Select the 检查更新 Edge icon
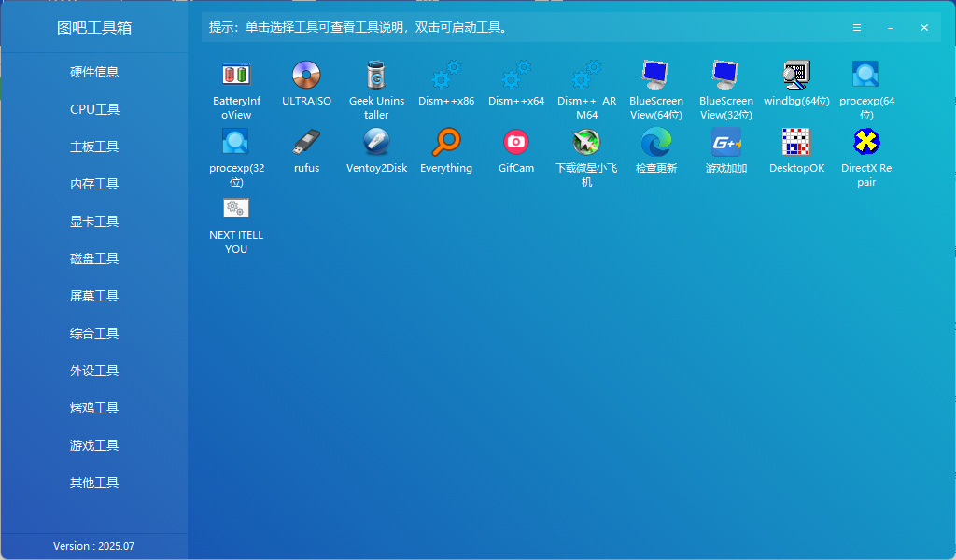The image size is (956, 560). tap(655, 143)
